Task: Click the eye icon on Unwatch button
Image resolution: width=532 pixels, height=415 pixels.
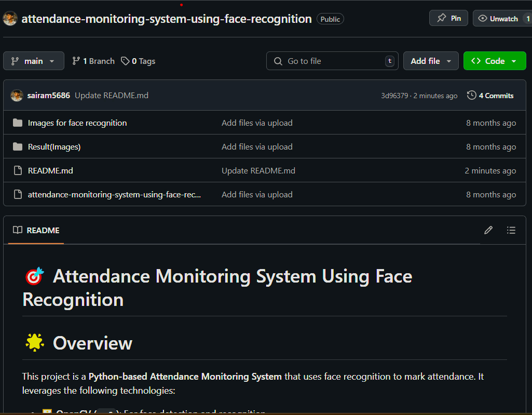Action: point(483,18)
